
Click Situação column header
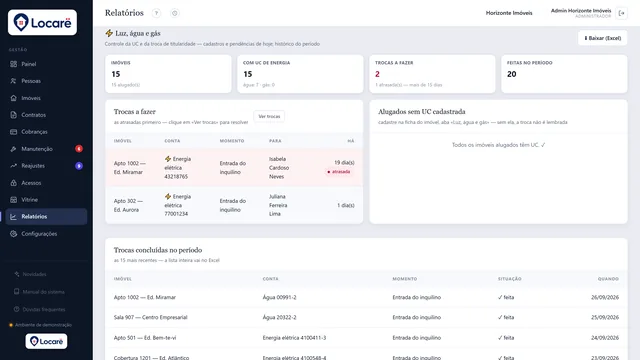509,279
